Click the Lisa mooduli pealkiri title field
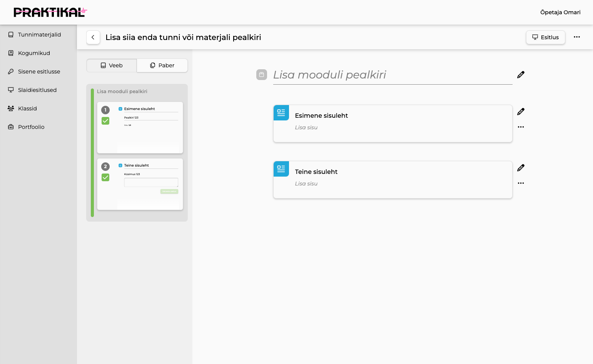 point(393,75)
